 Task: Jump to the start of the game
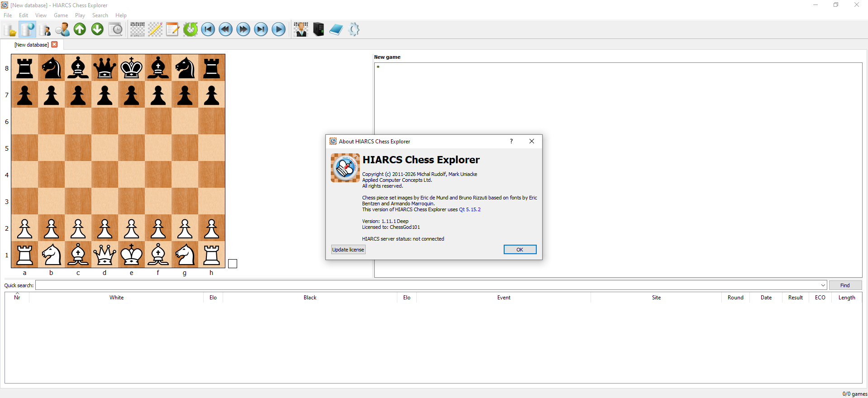pyautogui.click(x=208, y=30)
